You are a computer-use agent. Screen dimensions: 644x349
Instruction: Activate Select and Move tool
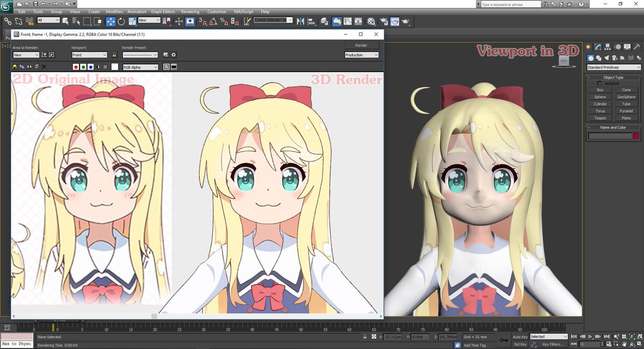(111, 21)
